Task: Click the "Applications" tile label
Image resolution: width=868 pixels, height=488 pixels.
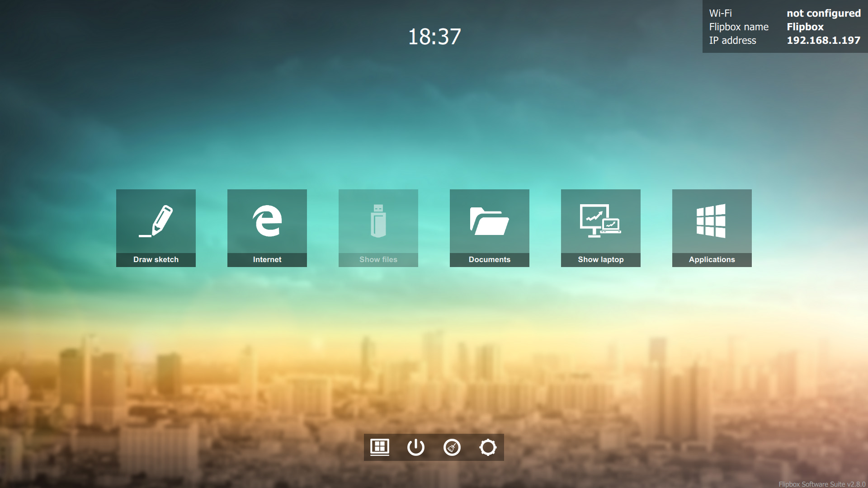Action: coord(712,259)
